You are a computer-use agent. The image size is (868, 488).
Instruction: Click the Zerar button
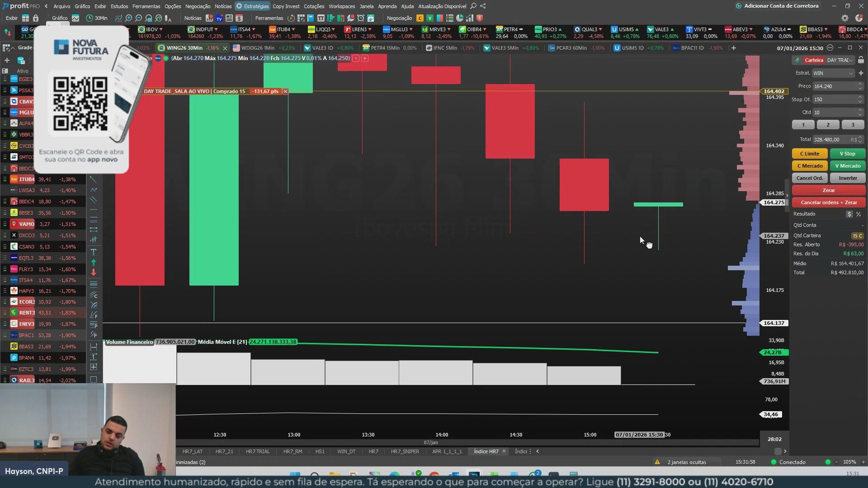pyautogui.click(x=828, y=190)
